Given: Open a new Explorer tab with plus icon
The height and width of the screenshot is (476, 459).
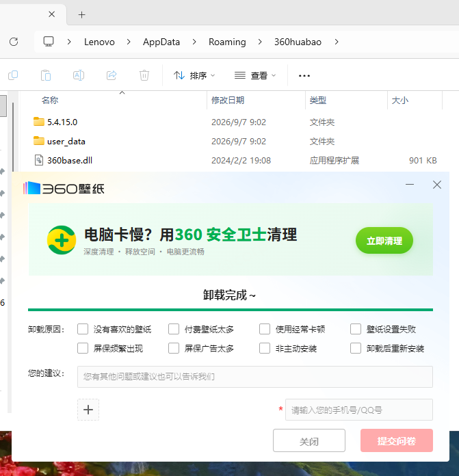Looking at the screenshot, I should (81, 14).
